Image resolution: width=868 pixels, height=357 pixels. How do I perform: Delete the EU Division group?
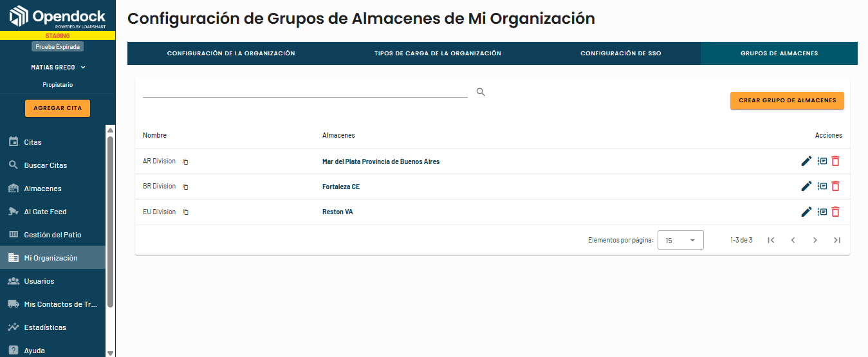pyautogui.click(x=836, y=212)
